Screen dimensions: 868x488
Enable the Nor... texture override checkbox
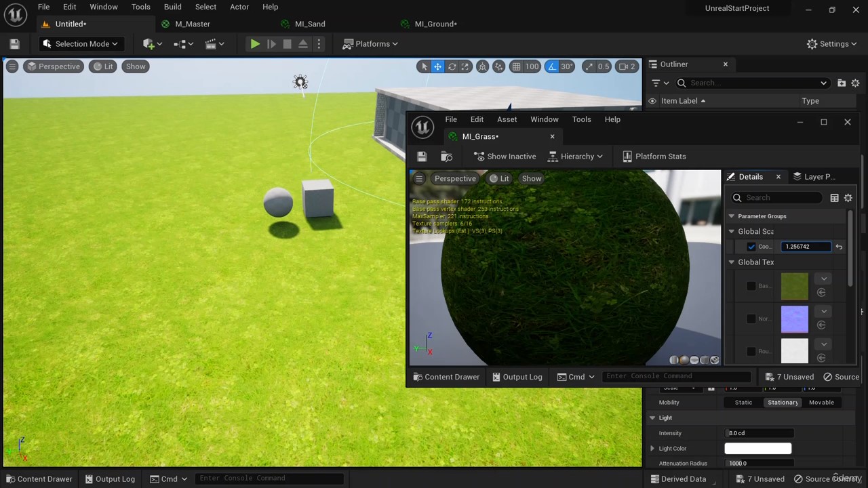click(751, 319)
